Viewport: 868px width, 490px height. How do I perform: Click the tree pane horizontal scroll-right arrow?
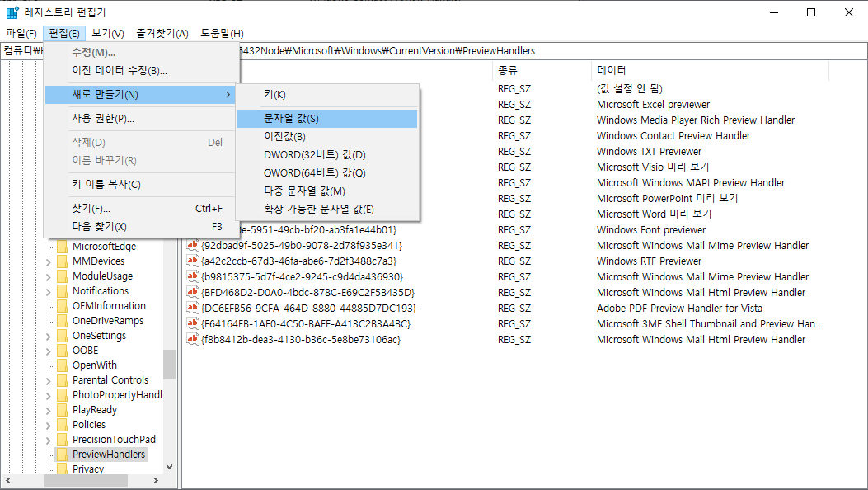[156, 481]
